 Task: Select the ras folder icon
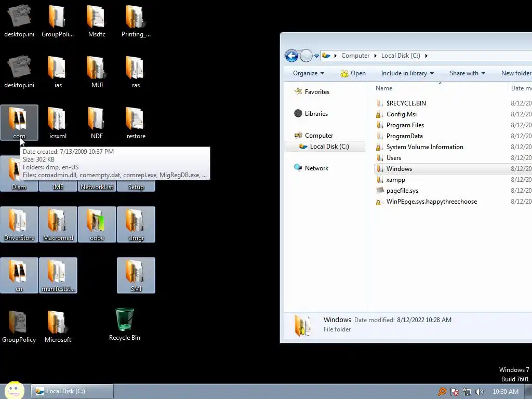[136, 72]
